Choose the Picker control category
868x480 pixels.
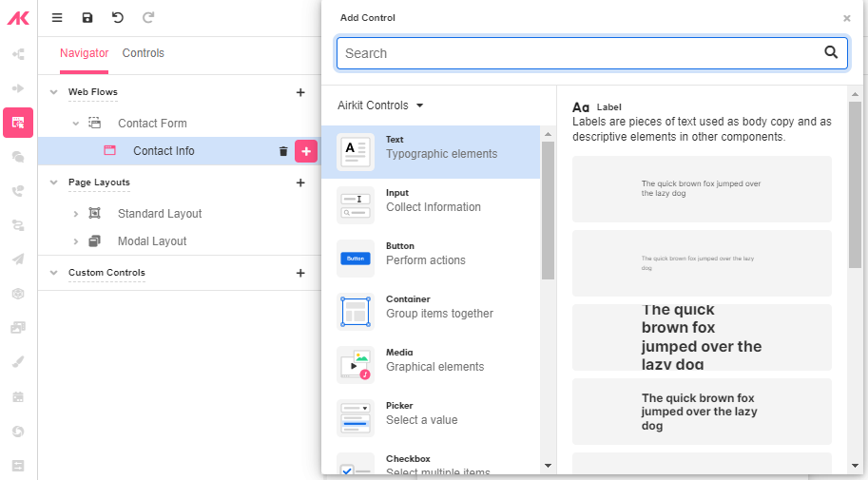click(431, 418)
